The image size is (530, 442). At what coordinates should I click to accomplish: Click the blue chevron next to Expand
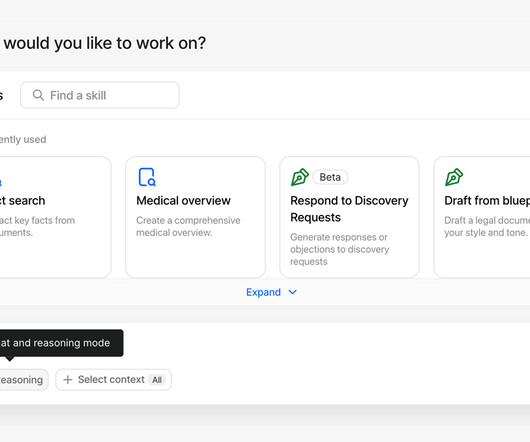[x=293, y=292]
